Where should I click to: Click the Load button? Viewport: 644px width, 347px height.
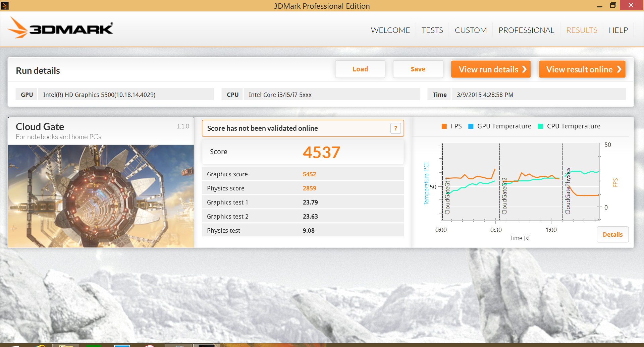pos(360,69)
